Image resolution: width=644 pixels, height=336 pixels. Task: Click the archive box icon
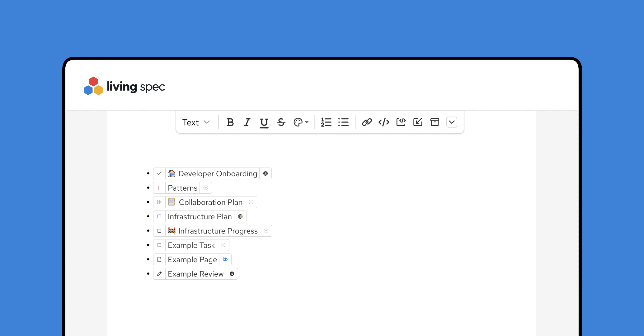pos(435,122)
